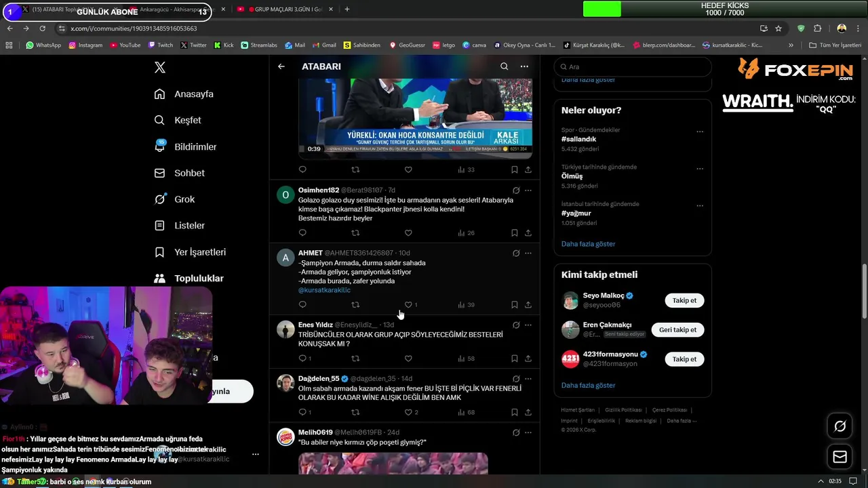Open more options for Ölmüş trend
The image size is (868, 488).
click(700, 169)
